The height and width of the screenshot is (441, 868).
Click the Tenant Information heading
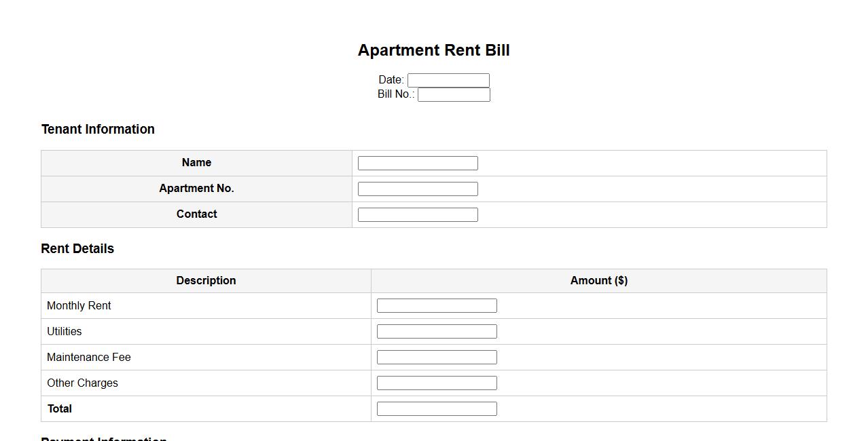click(x=98, y=129)
